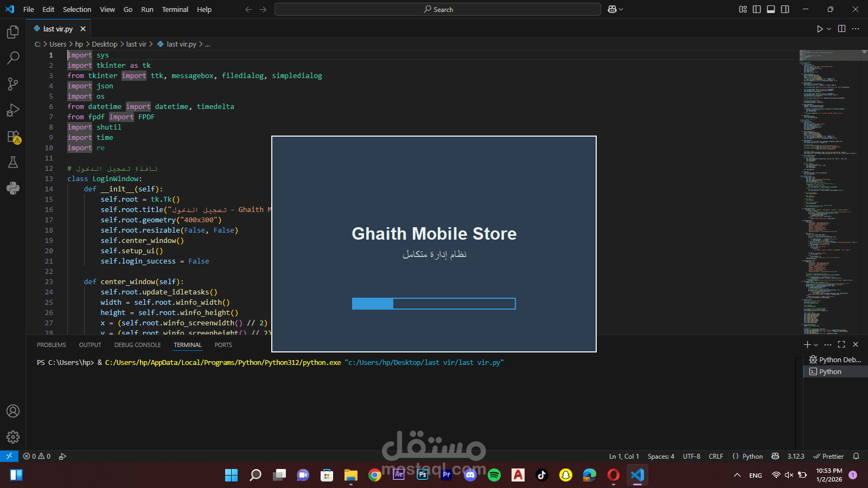Open the Go menu
Viewport: 868px width, 488px height.
[x=128, y=9]
